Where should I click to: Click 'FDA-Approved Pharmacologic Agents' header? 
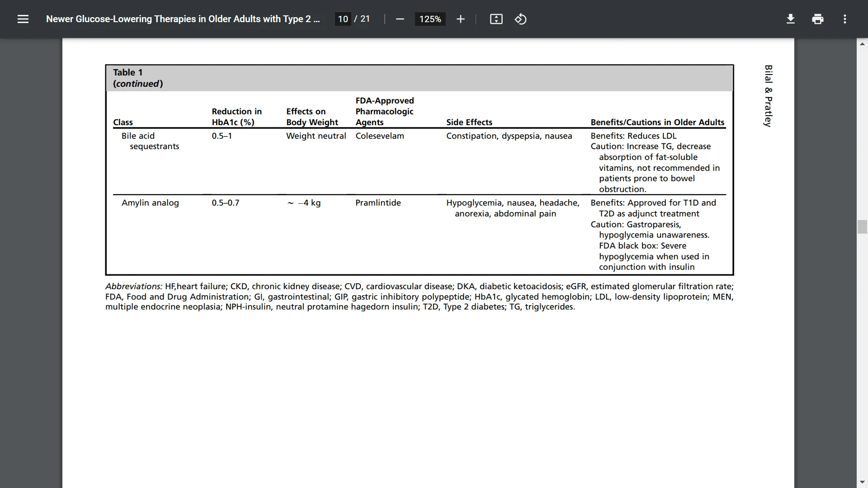[x=385, y=111]
